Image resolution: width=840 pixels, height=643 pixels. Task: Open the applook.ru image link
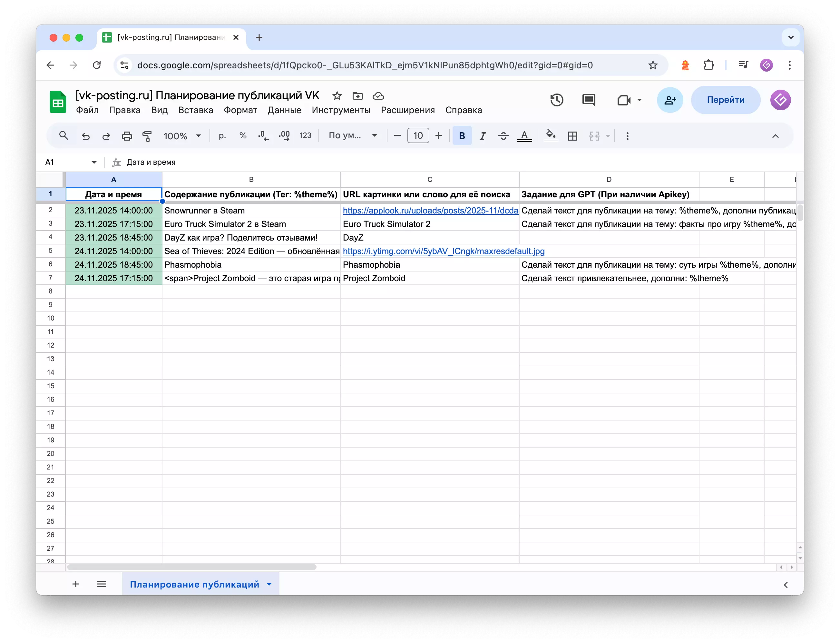pos(430,211)
